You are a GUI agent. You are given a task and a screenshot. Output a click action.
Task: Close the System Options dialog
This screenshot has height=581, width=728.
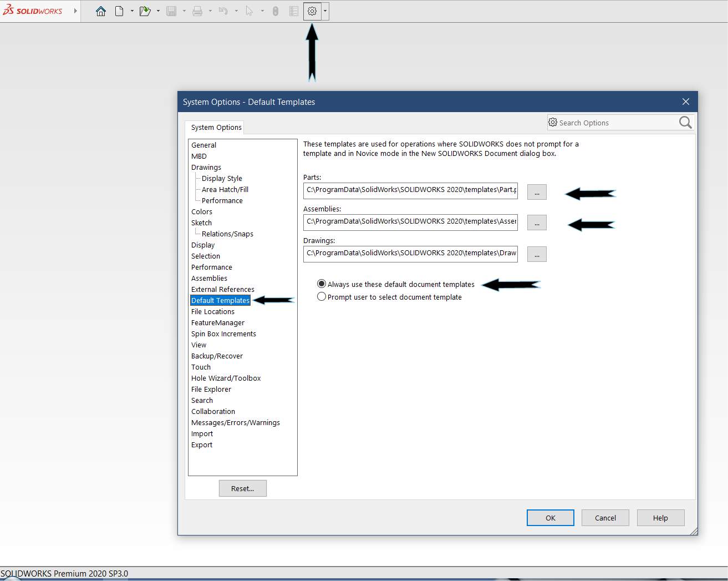click(x=686, y=102)
